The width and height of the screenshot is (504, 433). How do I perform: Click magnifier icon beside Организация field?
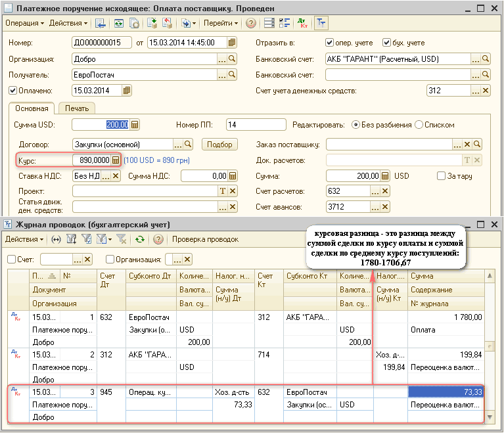click(x=231, y=58)
